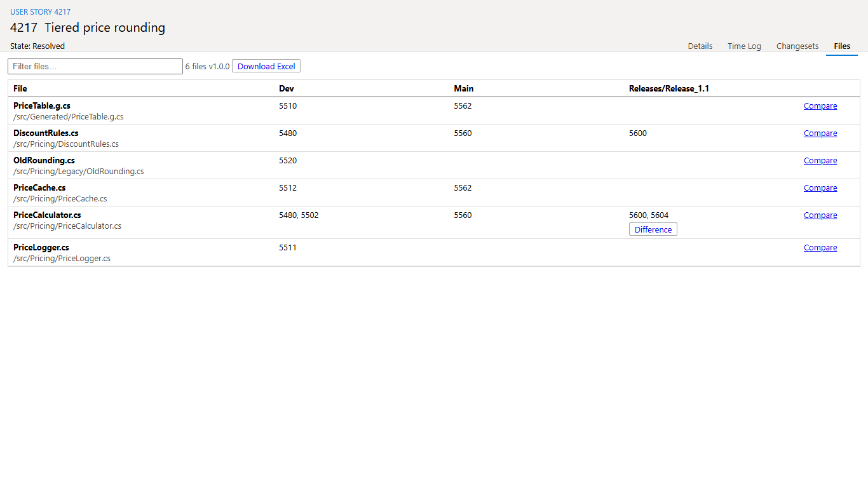Compare PriceTable.g.cs versions
The width and height of the screenshot is (868, 488).
820,106
